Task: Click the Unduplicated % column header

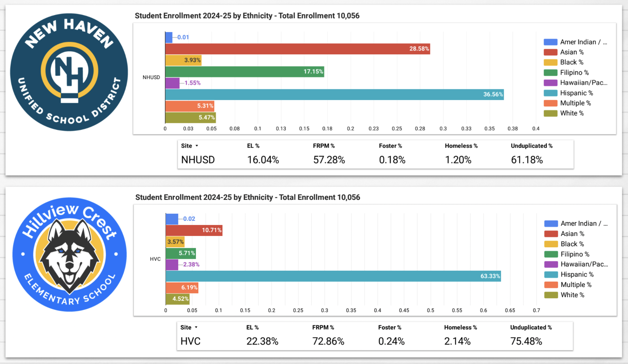Action: point(532,146)
